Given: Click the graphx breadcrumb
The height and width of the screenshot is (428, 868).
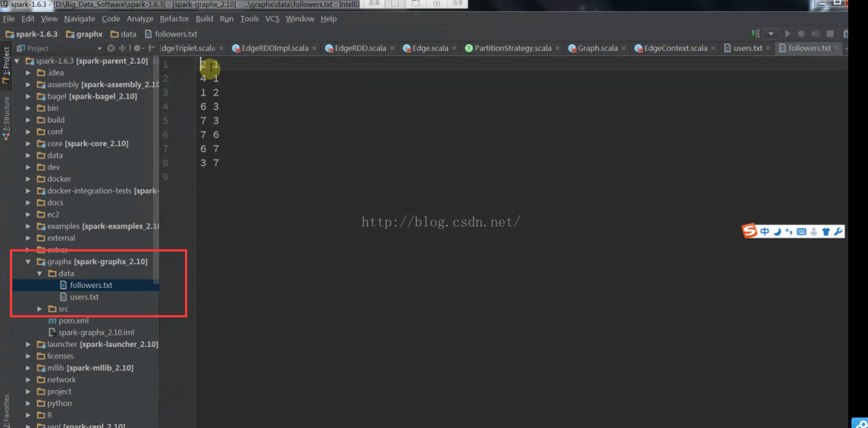Looking at the screenshot, I should coord(84,34).
